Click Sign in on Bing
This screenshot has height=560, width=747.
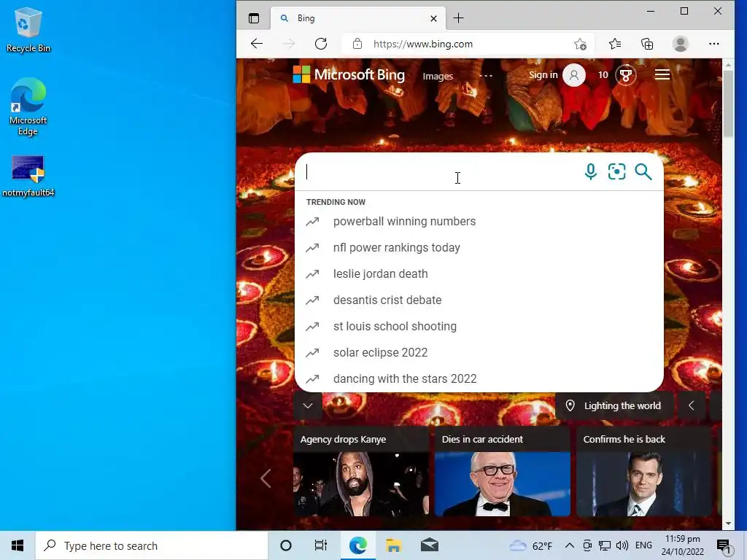point(543,75)
